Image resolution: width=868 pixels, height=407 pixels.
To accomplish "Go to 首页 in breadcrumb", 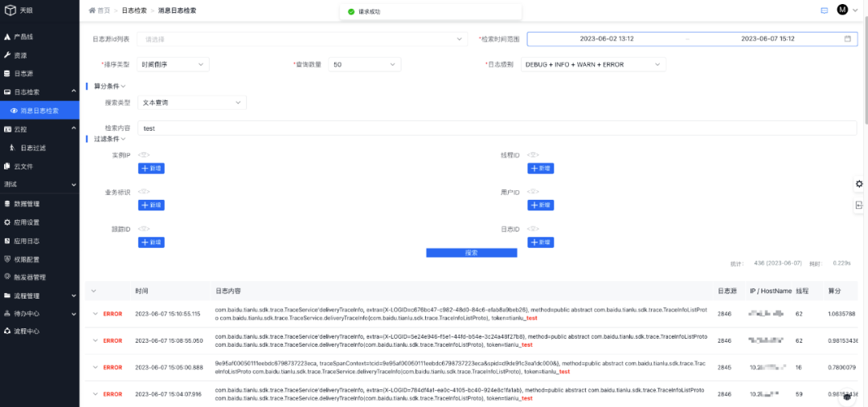I will click(104, 10).
